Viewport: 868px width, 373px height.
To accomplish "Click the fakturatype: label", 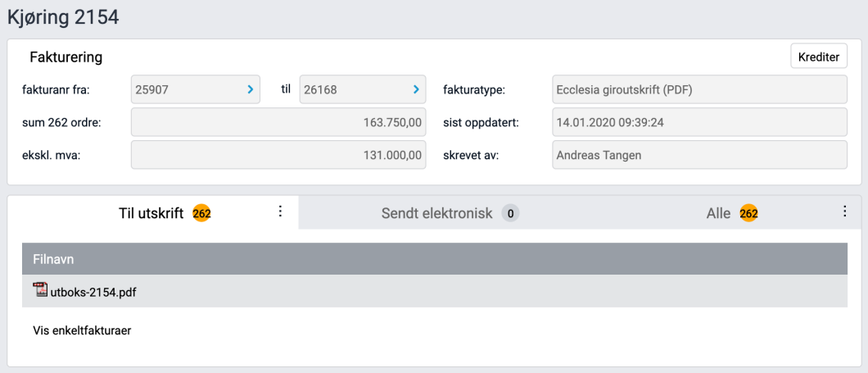I will (474, 90).
